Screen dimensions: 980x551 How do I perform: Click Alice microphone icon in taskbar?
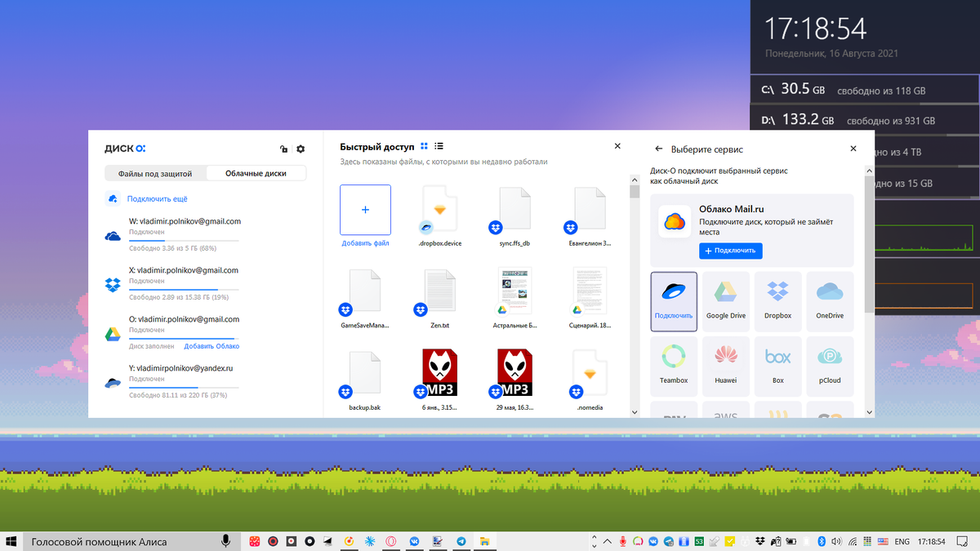[225, 541]
